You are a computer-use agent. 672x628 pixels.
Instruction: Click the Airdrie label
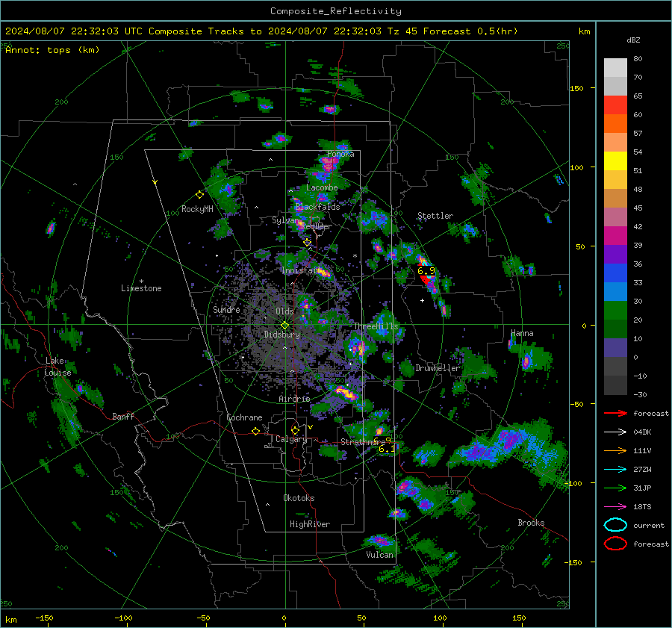(294, 399)
